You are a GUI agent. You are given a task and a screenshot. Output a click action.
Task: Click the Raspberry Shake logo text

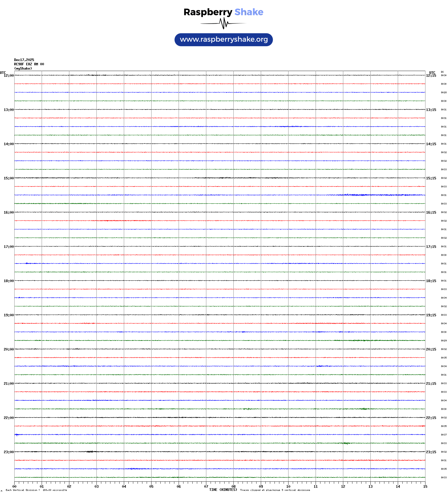point(223,12)
